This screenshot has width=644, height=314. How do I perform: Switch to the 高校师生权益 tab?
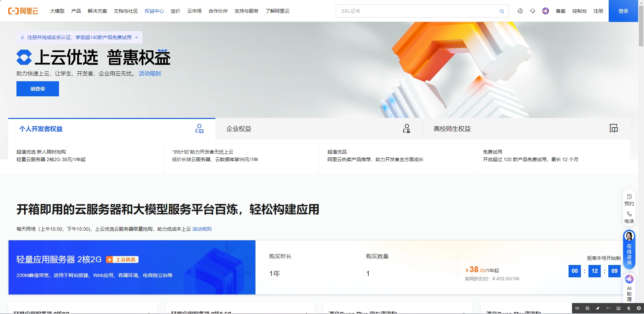click(526, 129)
